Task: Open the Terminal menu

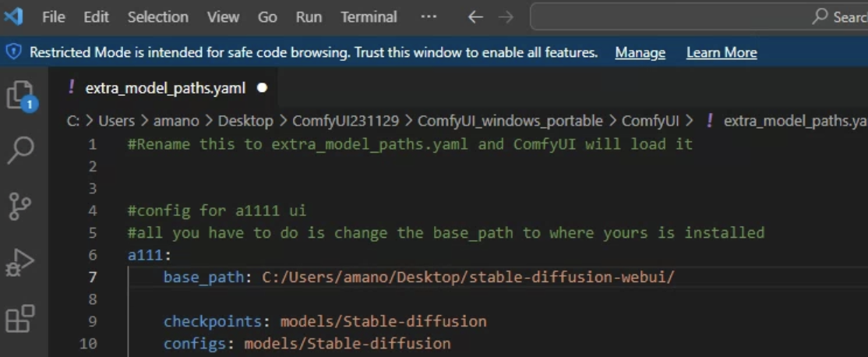Action: [369, 17]
